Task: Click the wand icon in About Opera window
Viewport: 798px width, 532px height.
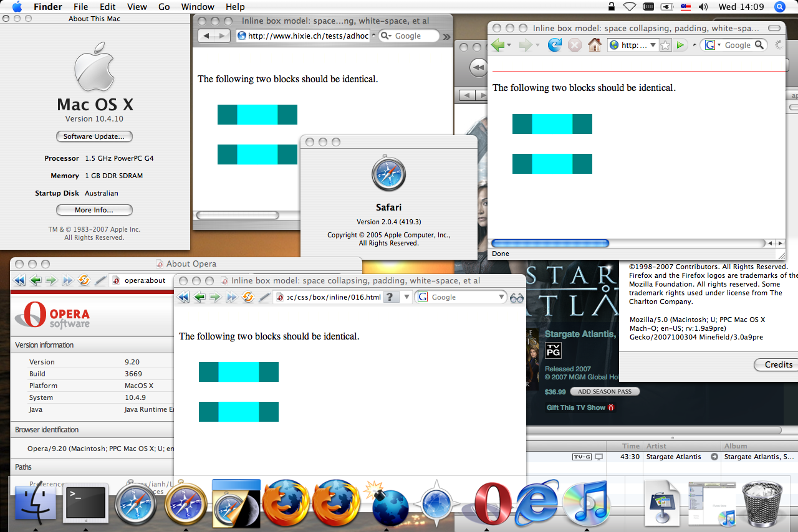Action: tap(100, 280)
